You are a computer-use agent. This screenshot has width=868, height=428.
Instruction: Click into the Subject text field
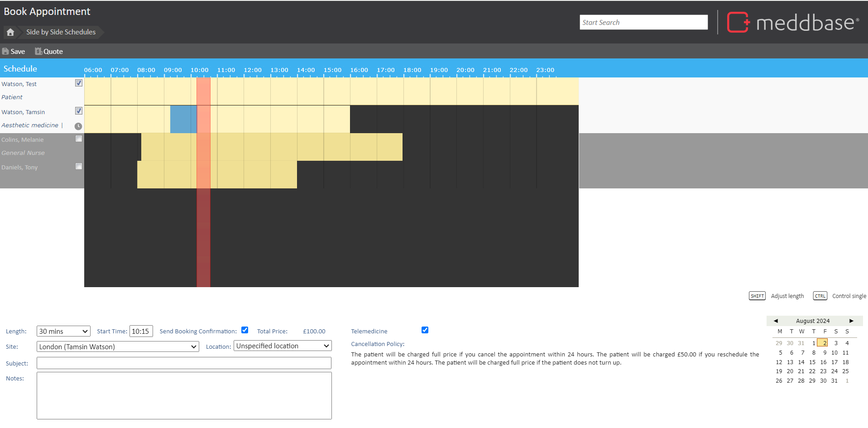pos(184,363)
